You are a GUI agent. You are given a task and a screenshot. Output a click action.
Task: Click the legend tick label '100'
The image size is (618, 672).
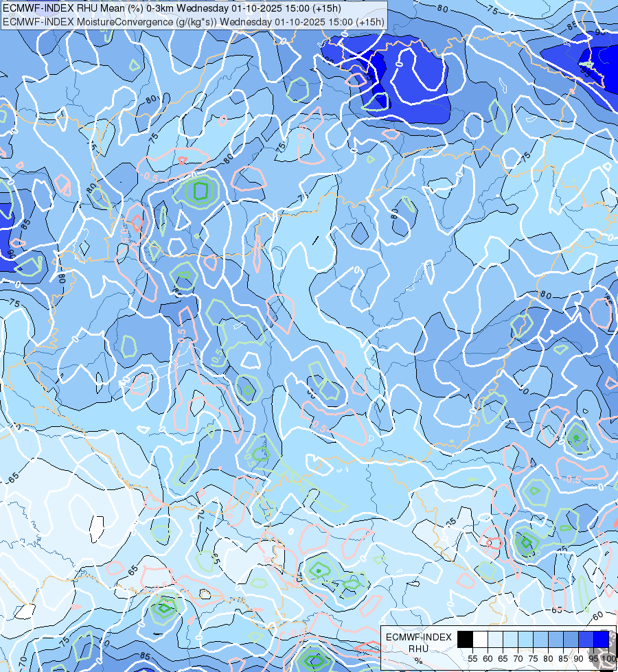609,659
